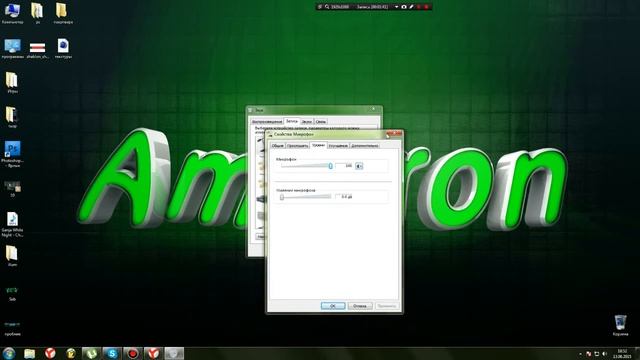640x360 pixels.
Task: Cancel with the Отмена button
Action: (x=360, y=306)
